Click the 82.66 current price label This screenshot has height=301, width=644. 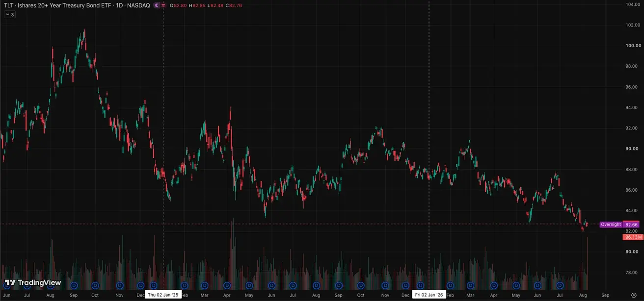tap(632, 225)
